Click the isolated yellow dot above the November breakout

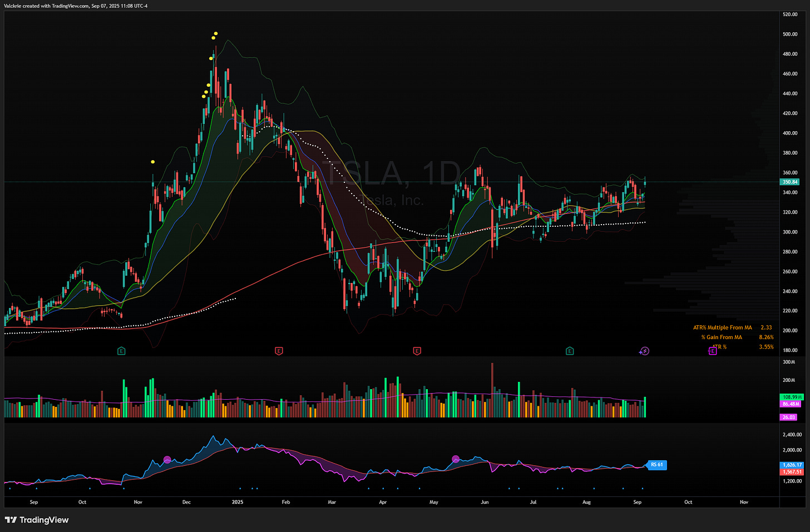[153, 162]
